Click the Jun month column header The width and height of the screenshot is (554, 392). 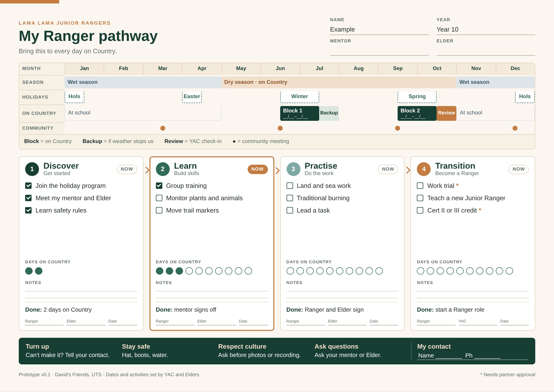(280, 69)
